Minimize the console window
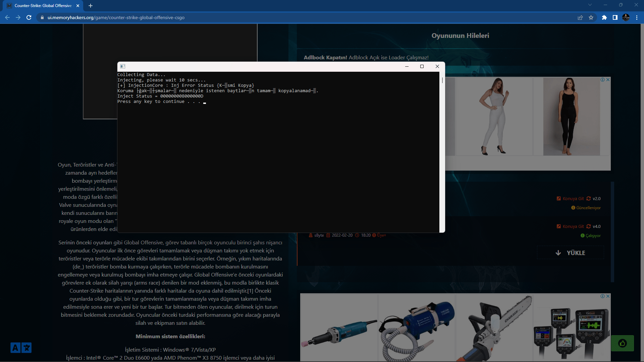 [407, 66]
